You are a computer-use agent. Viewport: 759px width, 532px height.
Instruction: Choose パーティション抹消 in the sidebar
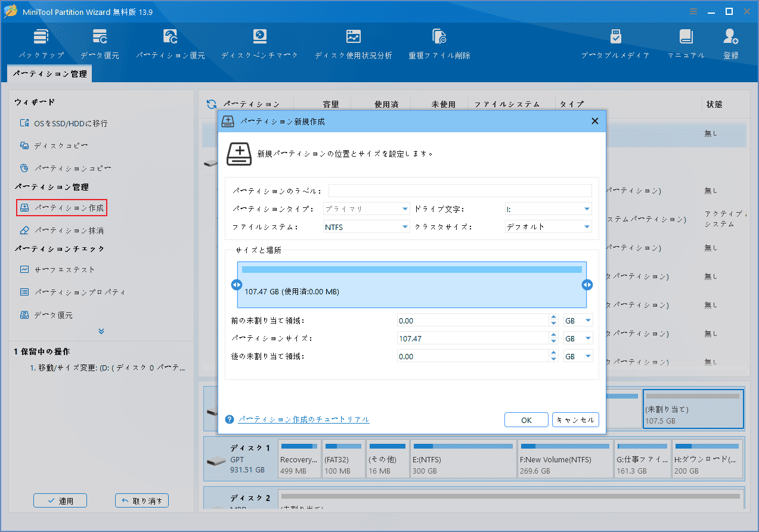coord(62,231)
